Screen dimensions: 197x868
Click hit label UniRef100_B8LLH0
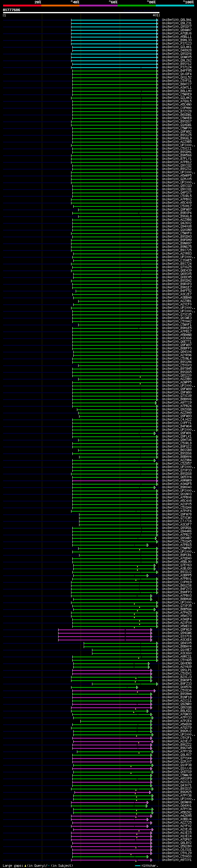tap(177, 91)
